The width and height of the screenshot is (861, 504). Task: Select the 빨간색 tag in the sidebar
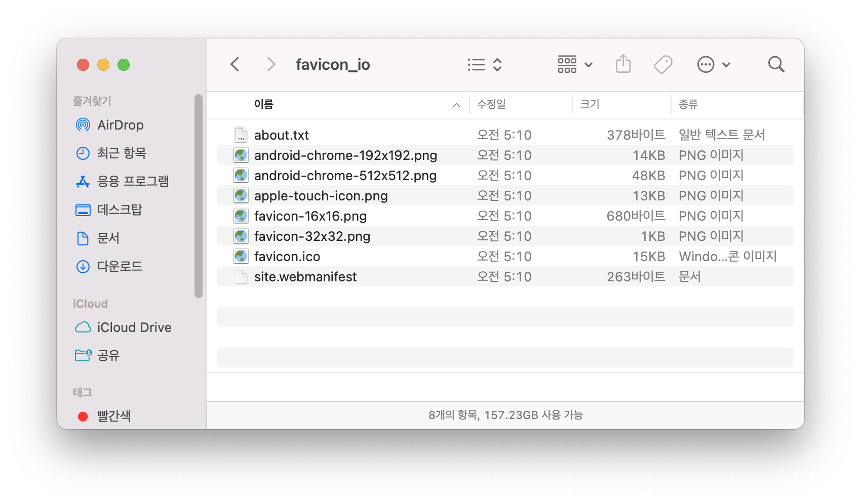point(114,416)
